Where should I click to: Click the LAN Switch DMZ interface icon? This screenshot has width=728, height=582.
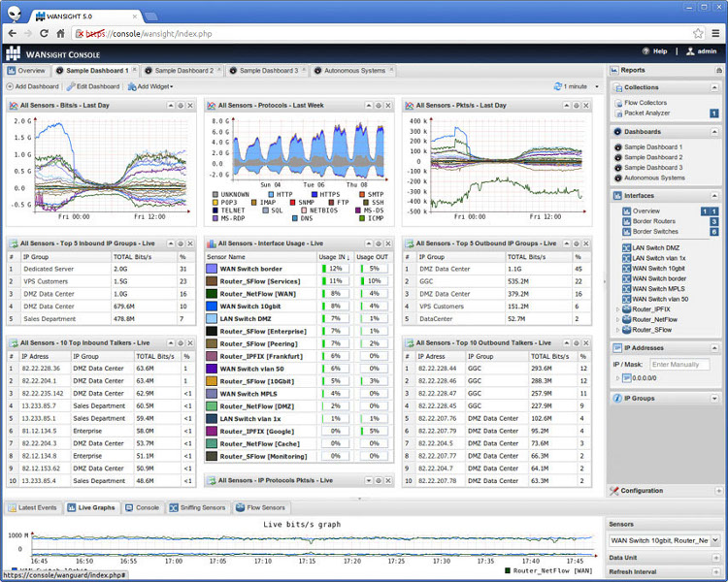[x=626, y=248]
